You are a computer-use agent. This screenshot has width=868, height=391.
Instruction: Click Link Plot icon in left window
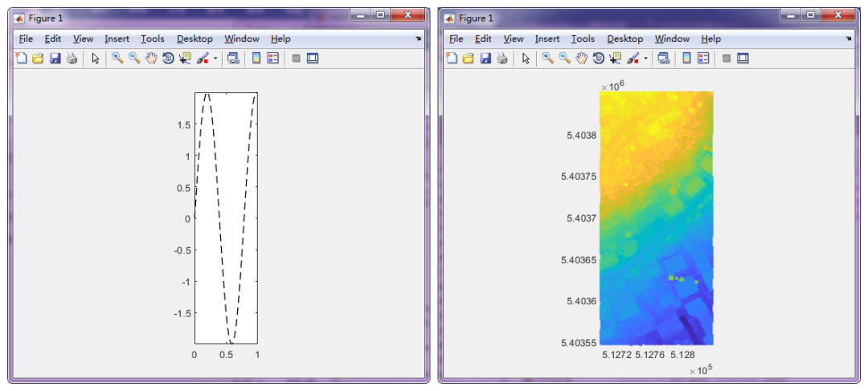coord(233,58)
